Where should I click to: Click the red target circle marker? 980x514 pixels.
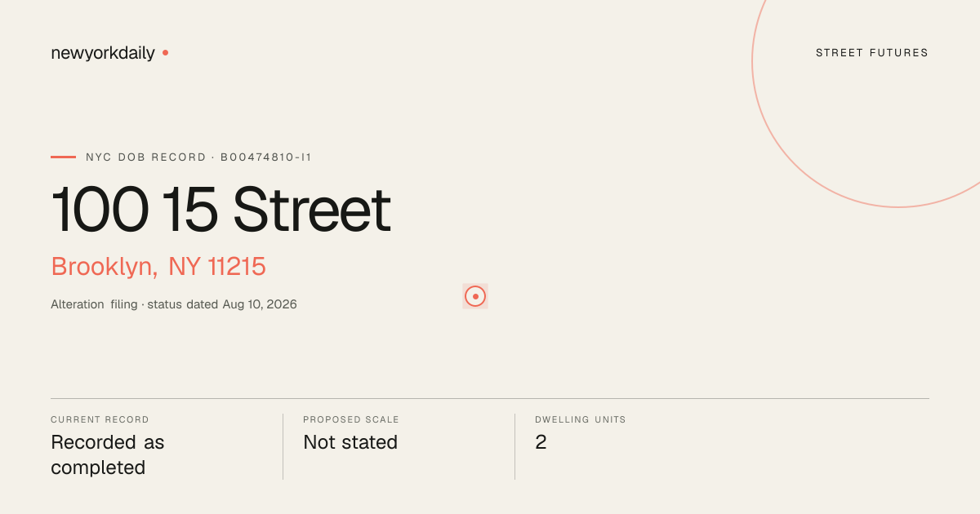click(x=475, y=296)
